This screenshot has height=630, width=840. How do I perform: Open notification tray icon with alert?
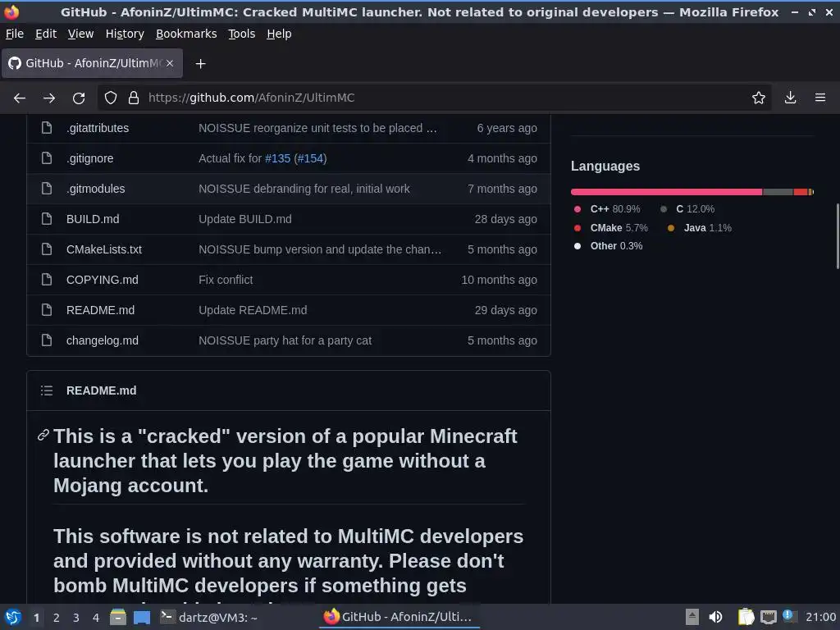click(x=788, y=615)
